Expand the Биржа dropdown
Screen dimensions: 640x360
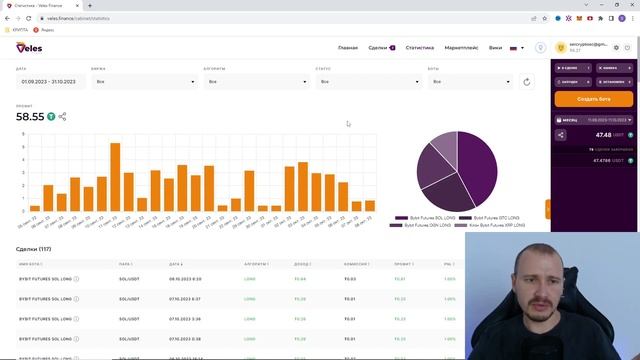tap(144, 82)
